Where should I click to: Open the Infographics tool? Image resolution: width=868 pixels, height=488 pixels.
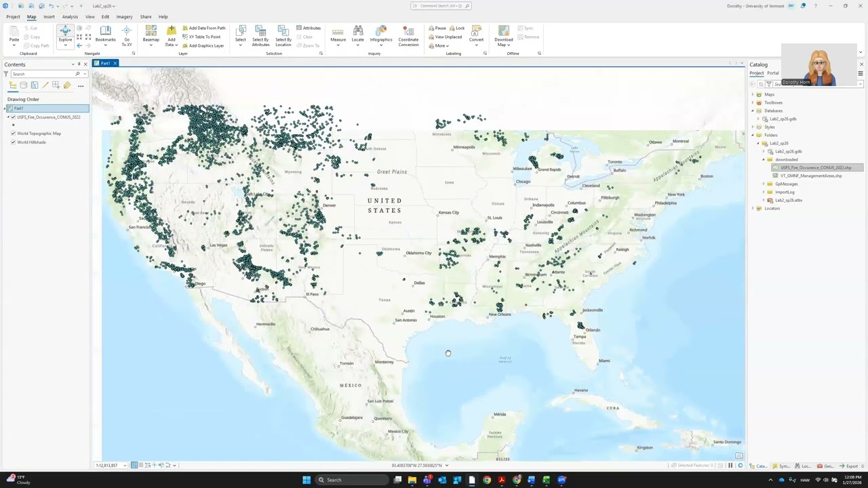point(381,36)
